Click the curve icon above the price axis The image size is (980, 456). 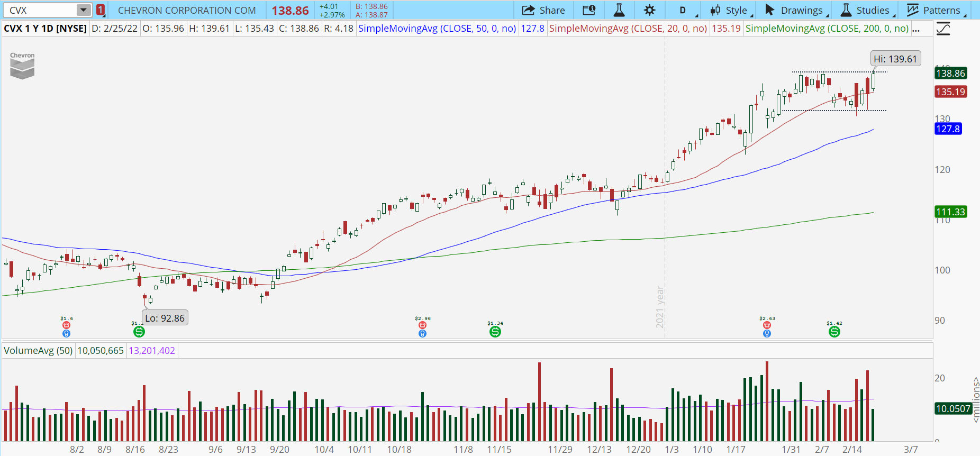943,29
